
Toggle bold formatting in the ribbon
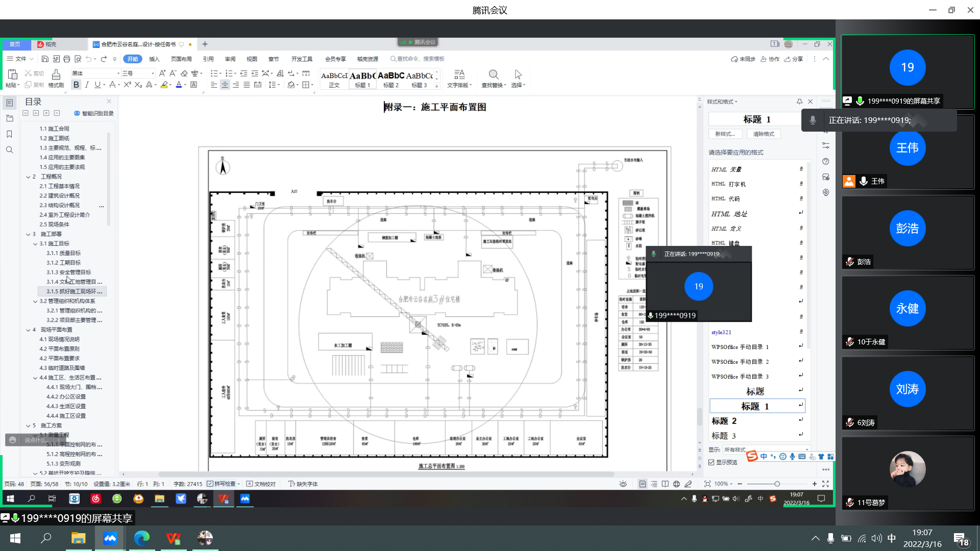pos(76,85)
